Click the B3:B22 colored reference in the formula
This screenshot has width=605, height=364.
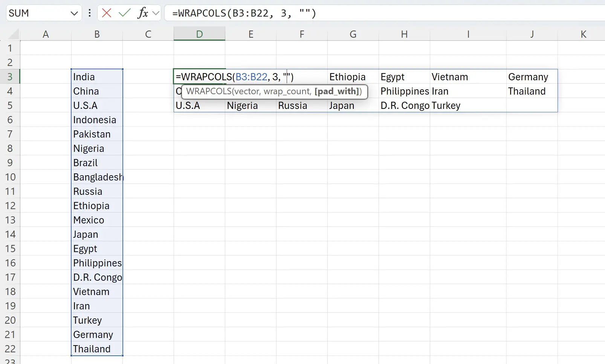[251, 76]
